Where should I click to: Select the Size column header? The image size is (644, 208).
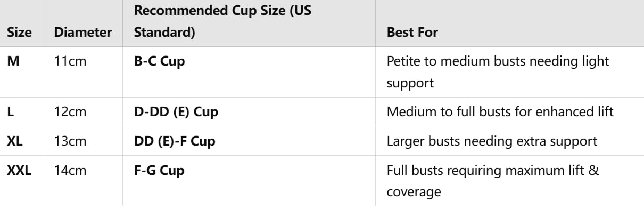tap(19, 33)
